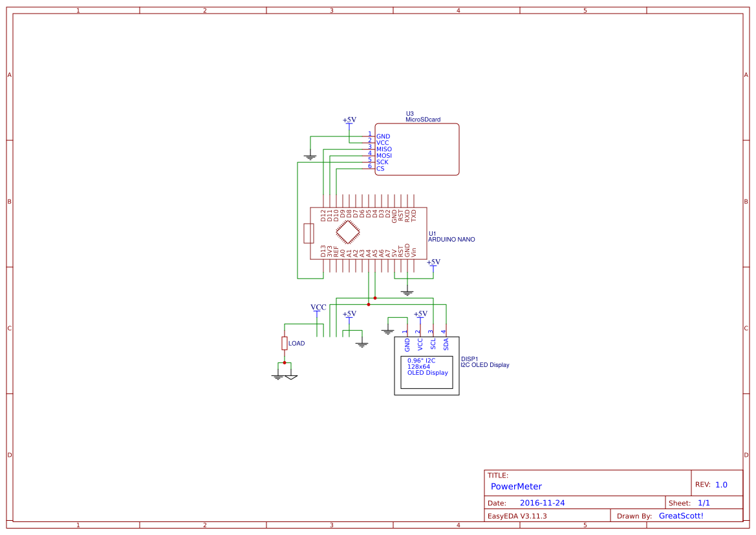756x535 pixels.
Task: Select the MicroSDcard module U3
Action: tap(417, 149)
